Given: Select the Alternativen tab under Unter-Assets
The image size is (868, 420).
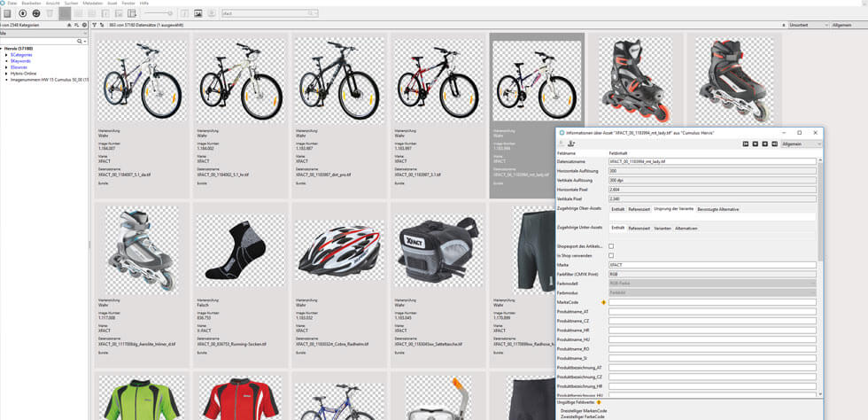Looking at the screenshot, I should pos(686,228).
